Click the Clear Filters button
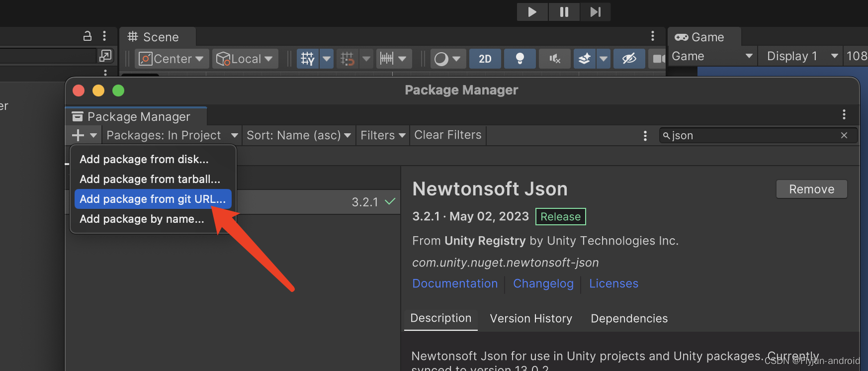Viewport: 868px width, 371px height. [x=448, y=135]
